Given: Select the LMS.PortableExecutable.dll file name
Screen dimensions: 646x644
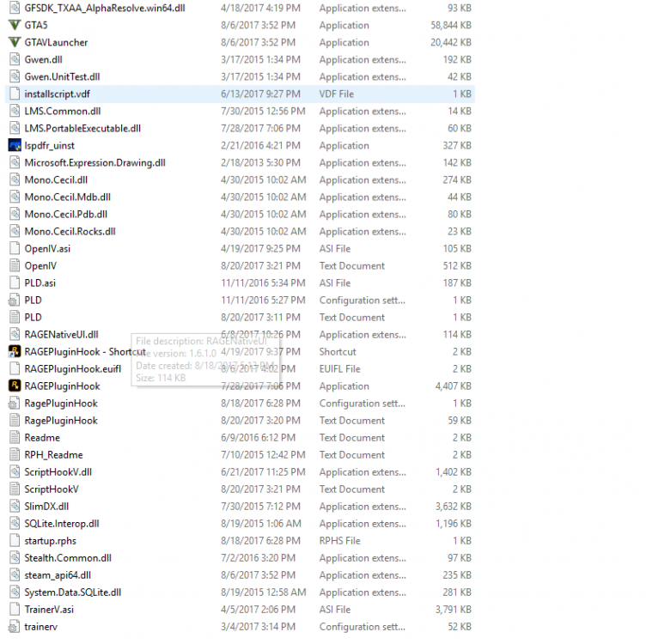Looking at the screenshot, I should pyautogui.click(x=82, y=129).
